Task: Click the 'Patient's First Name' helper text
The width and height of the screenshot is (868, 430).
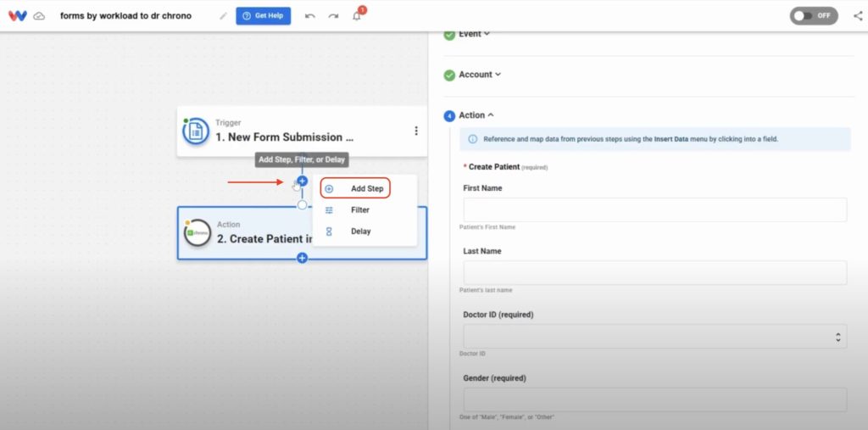Action: coord(487,227)
